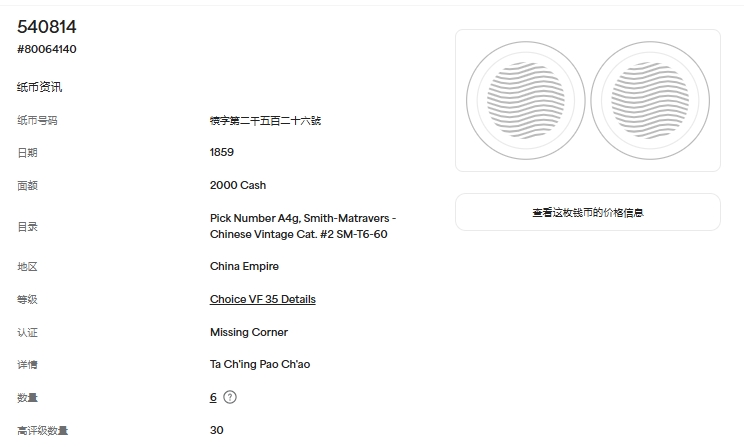744x447 pixels.
Task: Select the 2000 Cash denomination value
Action: (x=238, y=185)
